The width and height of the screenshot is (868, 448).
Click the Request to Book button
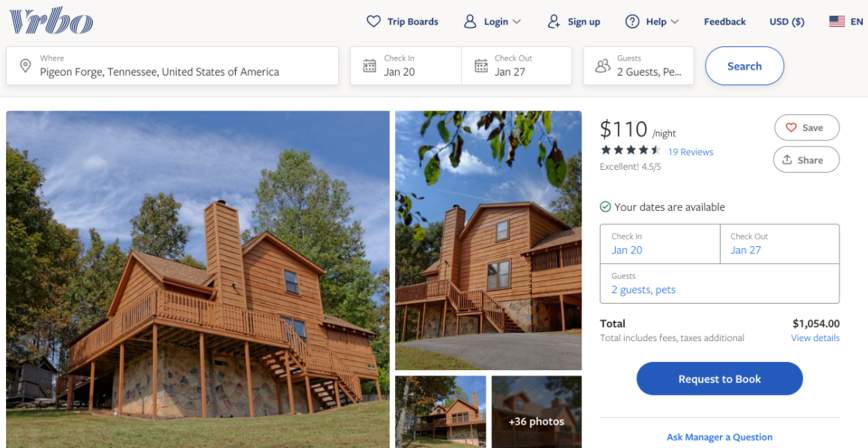(x=720, y=379)
